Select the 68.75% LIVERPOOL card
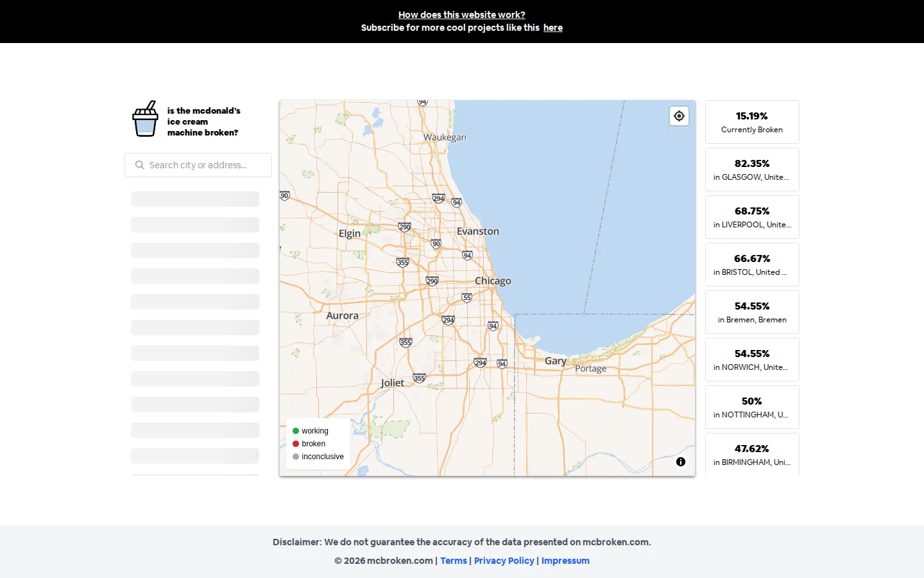Viewport: 924px width, 578px height. click(x=752, y=217)
